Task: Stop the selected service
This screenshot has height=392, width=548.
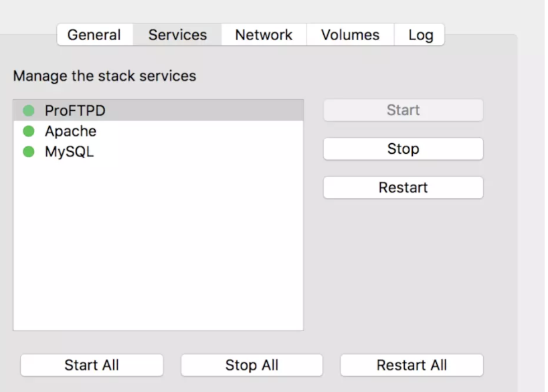Action: coord(403,149)
